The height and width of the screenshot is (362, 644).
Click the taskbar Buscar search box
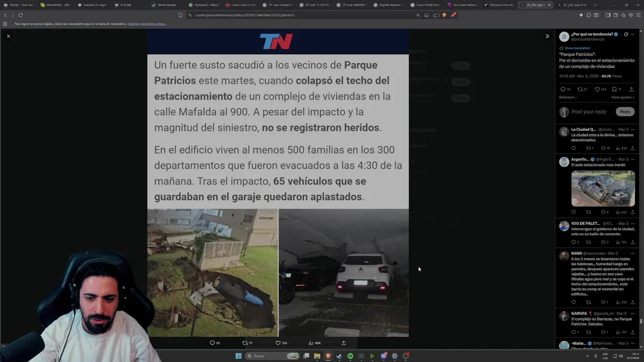pyautogui.click(x=272, y=356)
